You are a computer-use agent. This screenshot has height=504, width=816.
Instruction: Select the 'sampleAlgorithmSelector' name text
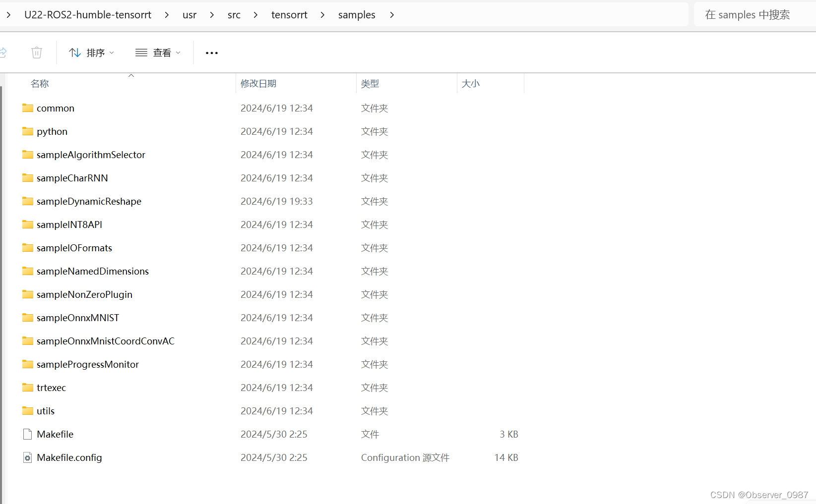(x=91, y=155)
